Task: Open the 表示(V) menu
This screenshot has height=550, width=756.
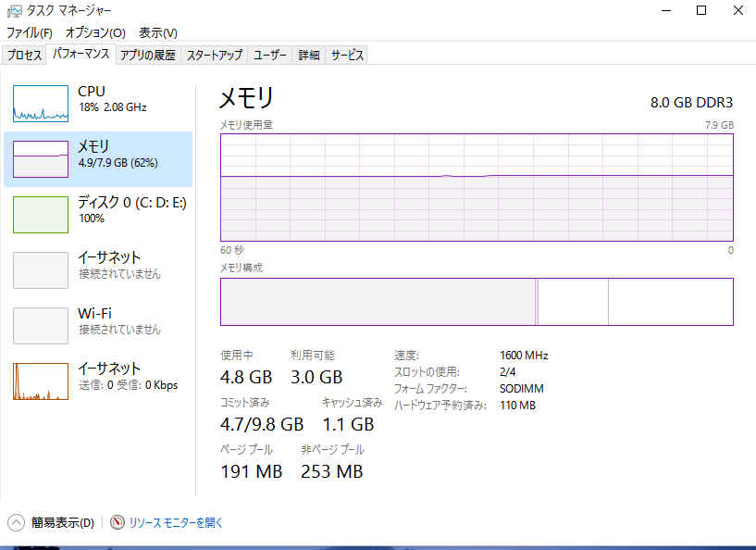Action: [157, 32]
